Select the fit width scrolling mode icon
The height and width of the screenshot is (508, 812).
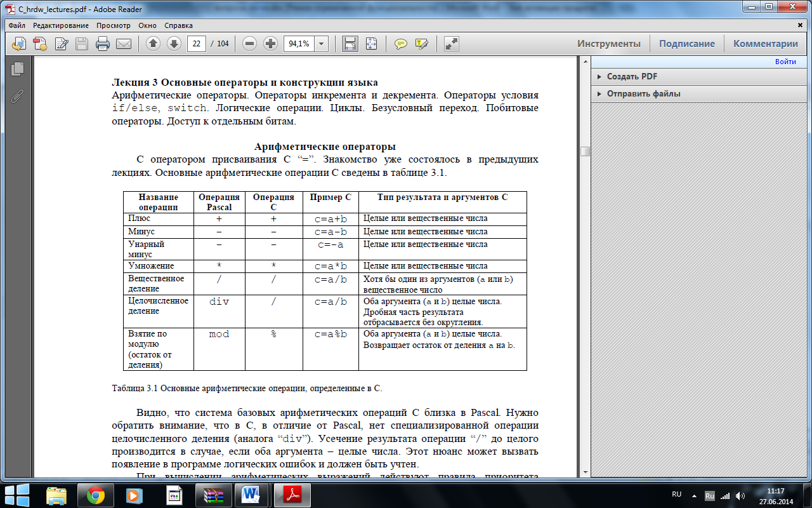(350, 44)
